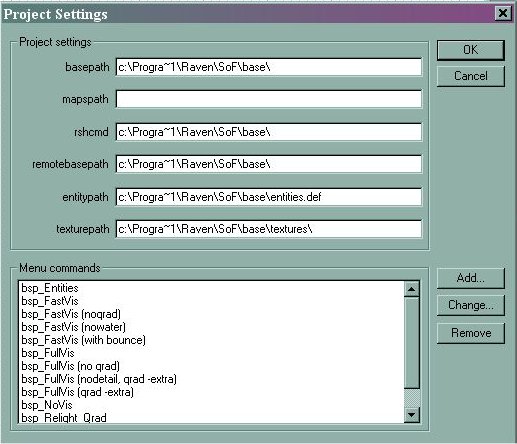Viewport: 517px width, 444px height.
Task: Click the texturepath input field
Action: point(269,229)
